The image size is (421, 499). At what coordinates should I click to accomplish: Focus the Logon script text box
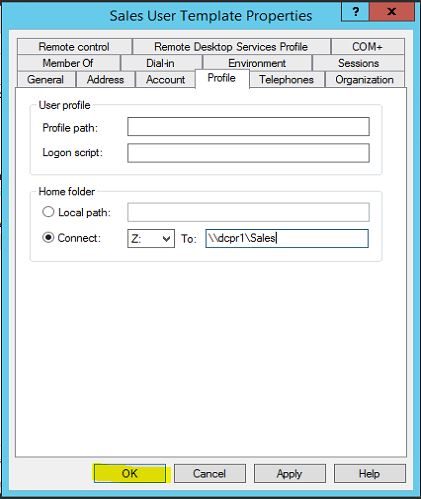248,153
